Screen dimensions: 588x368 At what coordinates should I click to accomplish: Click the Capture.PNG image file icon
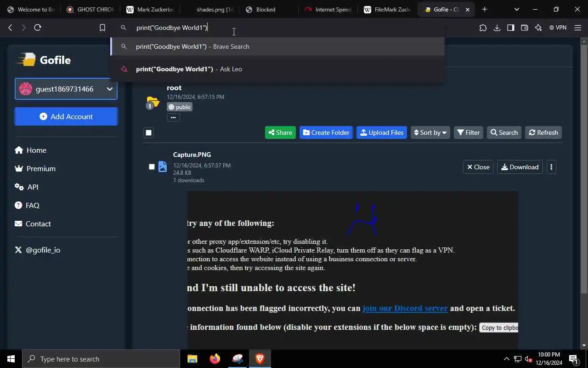pos(163,167)
